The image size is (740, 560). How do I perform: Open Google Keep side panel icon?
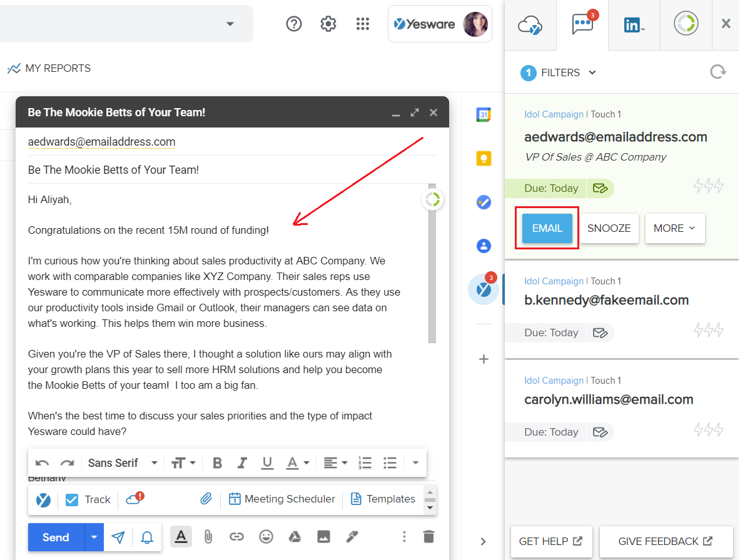484,158
